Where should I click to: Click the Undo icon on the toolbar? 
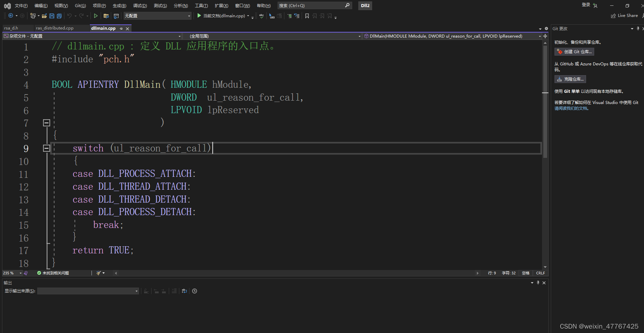[69, 16]
